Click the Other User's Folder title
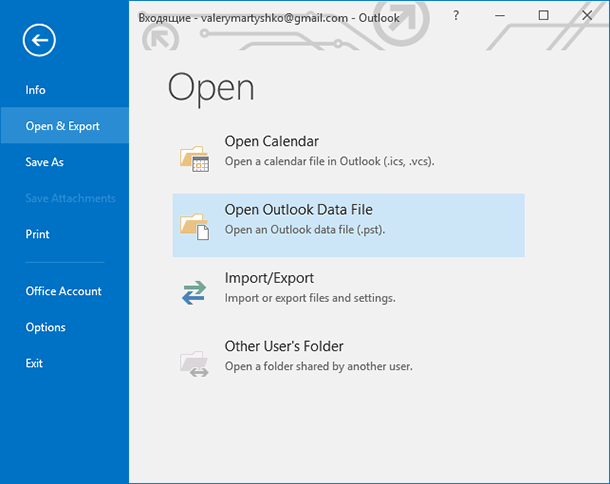 click(284, 346)
